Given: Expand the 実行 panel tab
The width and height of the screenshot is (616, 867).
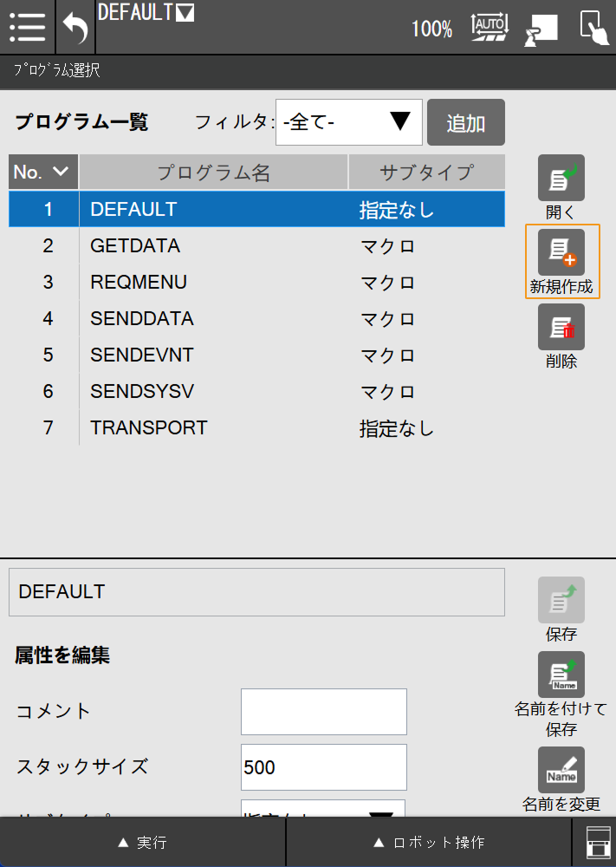Looking at the screenshot, I should (x=142, y=842).
